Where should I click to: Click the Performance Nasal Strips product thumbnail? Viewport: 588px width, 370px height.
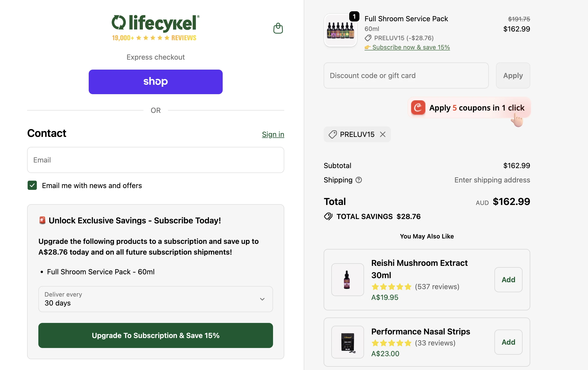347,342
